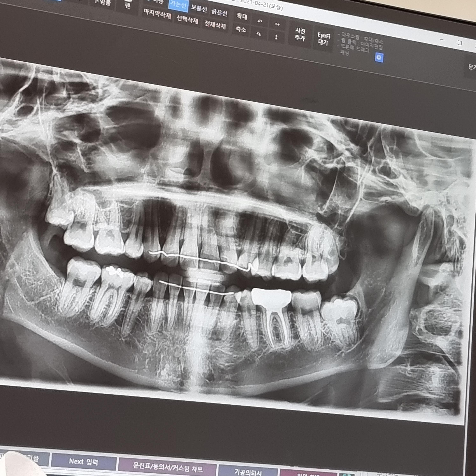
Task: Add a photo with 사진 추가
Action: coord(300,35)
